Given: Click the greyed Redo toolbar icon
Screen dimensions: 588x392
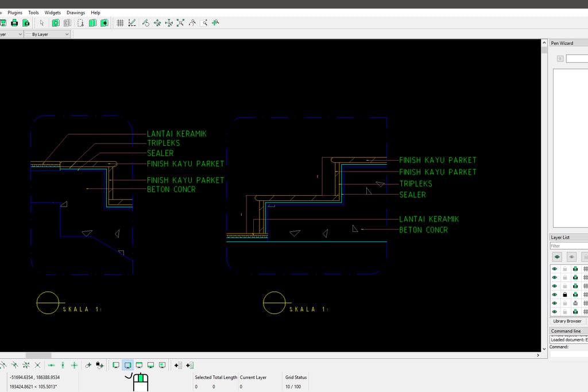Looking at the screenshot, I should [67, 23].
